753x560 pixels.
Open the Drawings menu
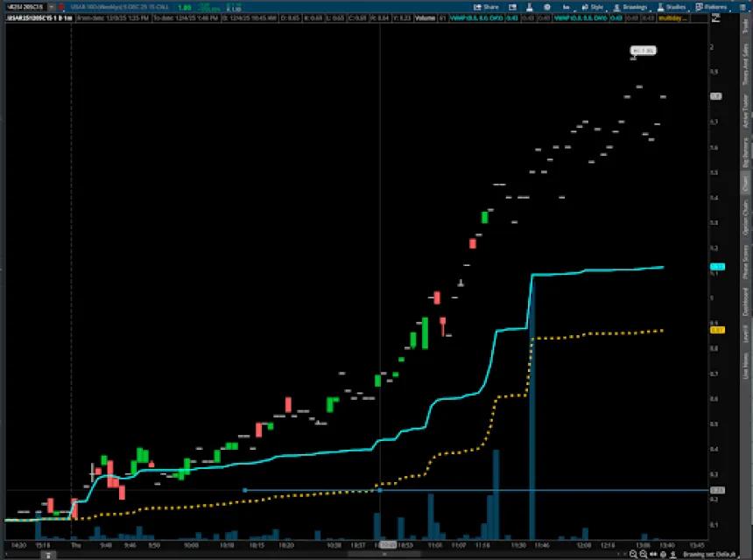tap(630, 7)
